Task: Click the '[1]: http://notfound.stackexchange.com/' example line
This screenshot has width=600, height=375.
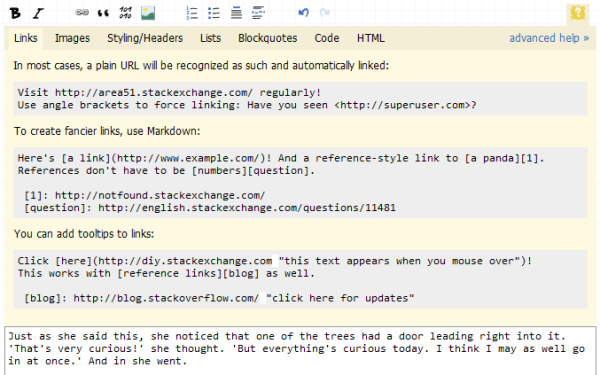Action: point(145,196)
